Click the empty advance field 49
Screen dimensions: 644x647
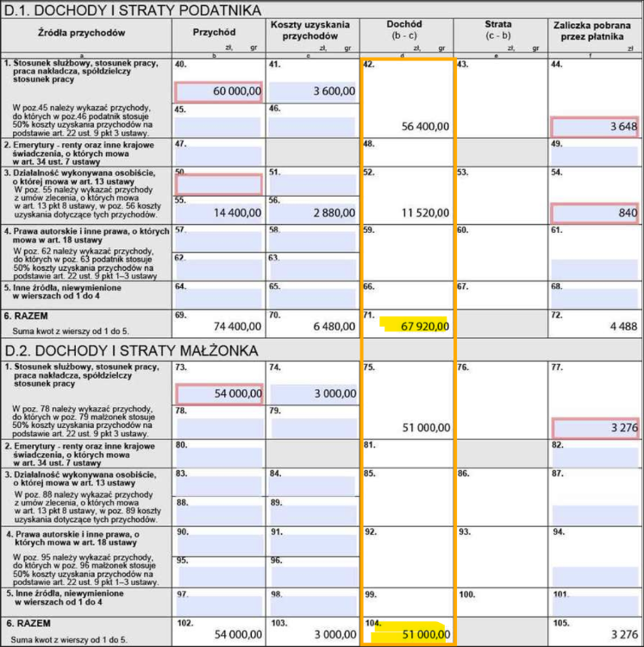[x=595, y=156]
